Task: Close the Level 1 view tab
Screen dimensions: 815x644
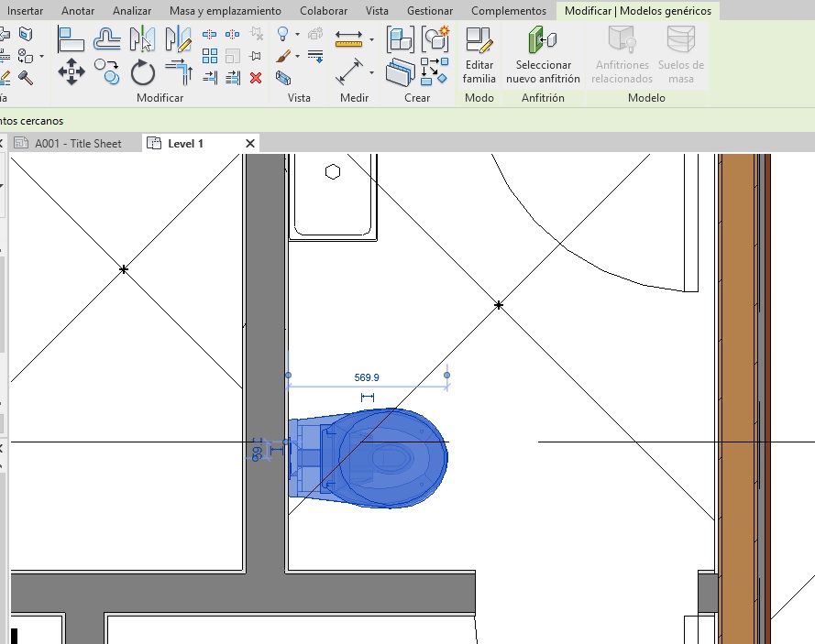Action: click(x=250, y=144)
